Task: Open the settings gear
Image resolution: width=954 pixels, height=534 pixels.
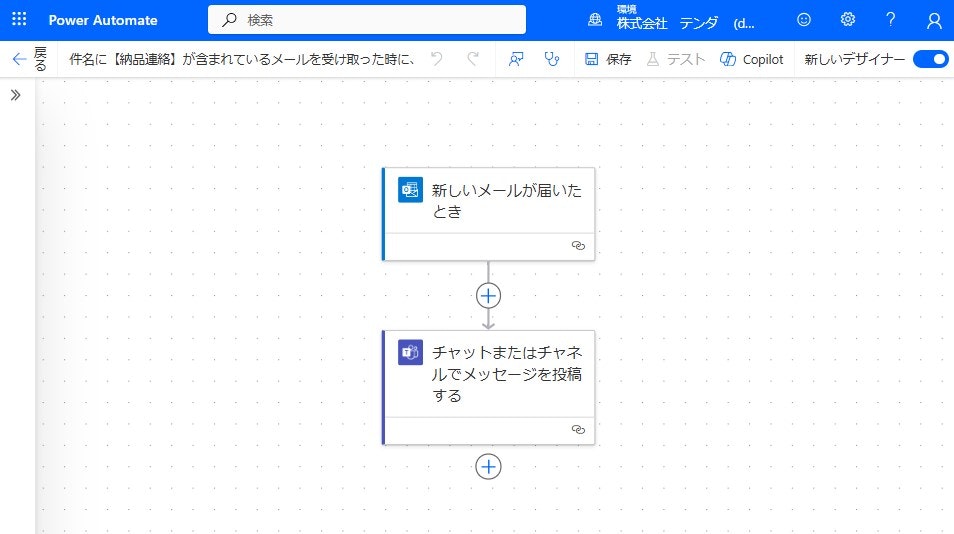Action: coord(848,19)
